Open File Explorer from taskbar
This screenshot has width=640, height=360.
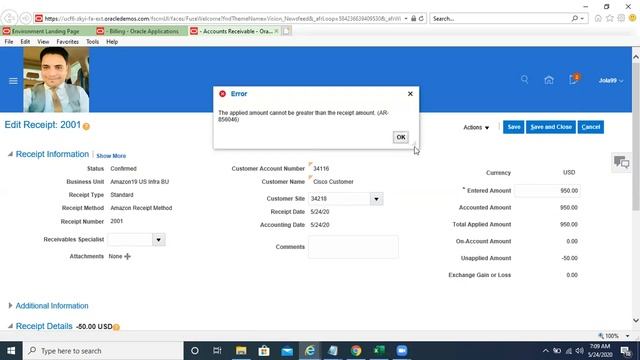[x=241, y=351]
